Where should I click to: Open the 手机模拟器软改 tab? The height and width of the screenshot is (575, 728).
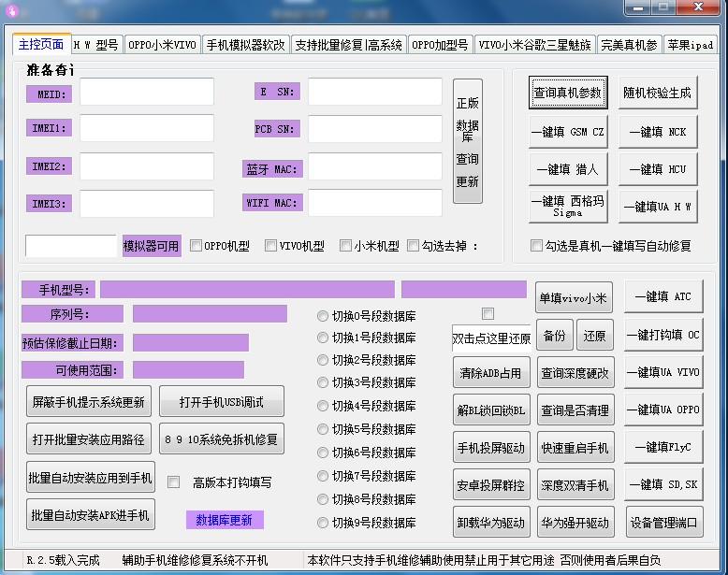pos(246,45)
